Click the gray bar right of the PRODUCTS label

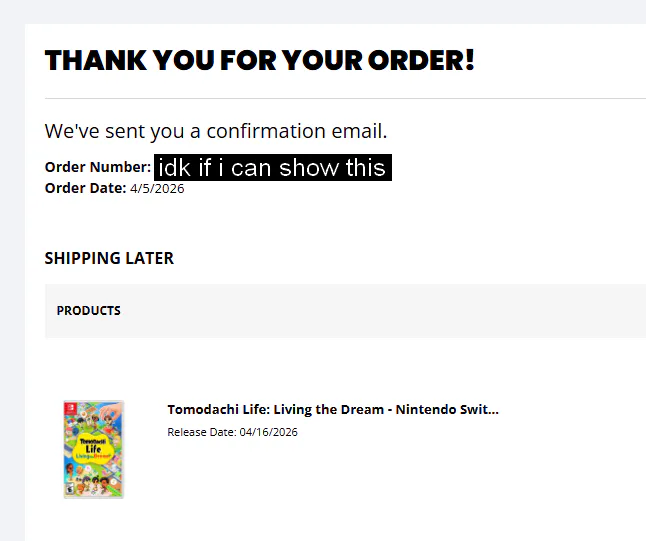coord(400,311)
